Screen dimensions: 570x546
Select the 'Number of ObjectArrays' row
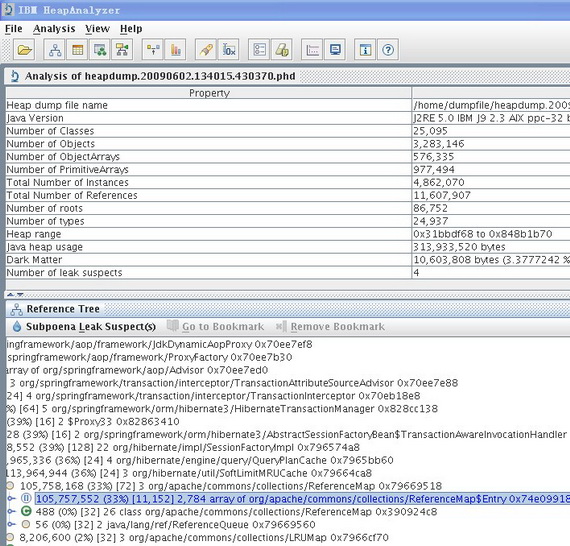click(x=288, y=157)
